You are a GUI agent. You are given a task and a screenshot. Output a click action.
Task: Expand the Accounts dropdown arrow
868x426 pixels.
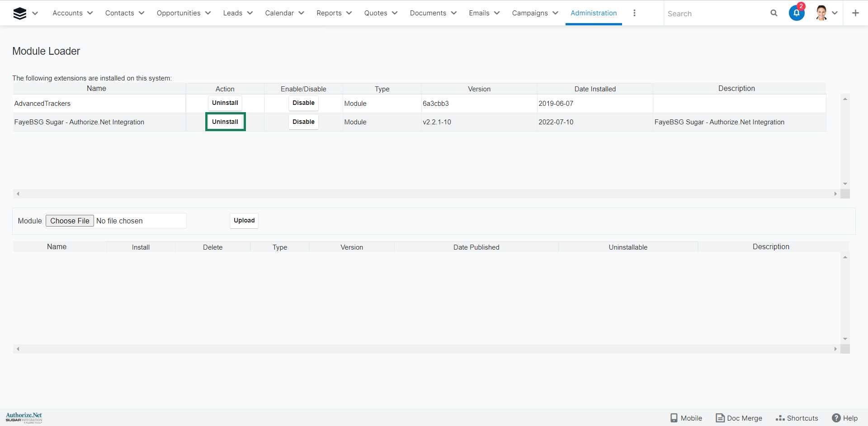pyautogui.click(x=90, y=13)
